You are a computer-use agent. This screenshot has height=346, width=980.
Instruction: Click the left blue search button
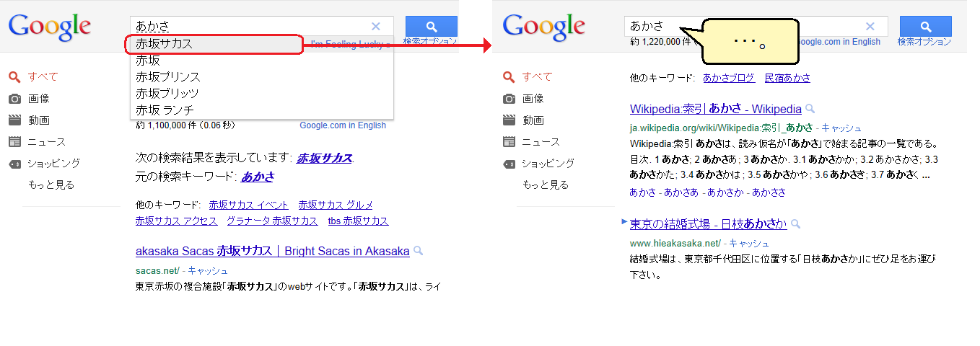432,26
